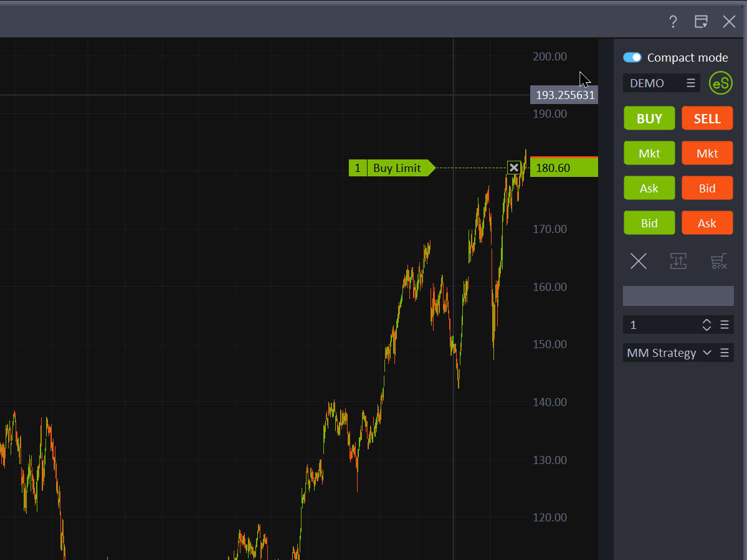Select the flatten position icon
Image resolution: width=747 pixels, height=560 pixels.
click(678, 261)
